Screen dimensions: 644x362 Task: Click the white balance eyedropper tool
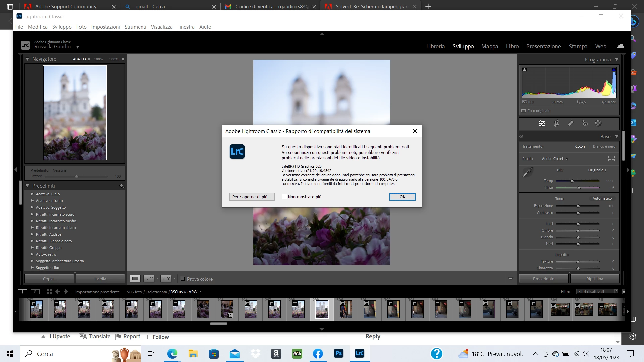528,172
